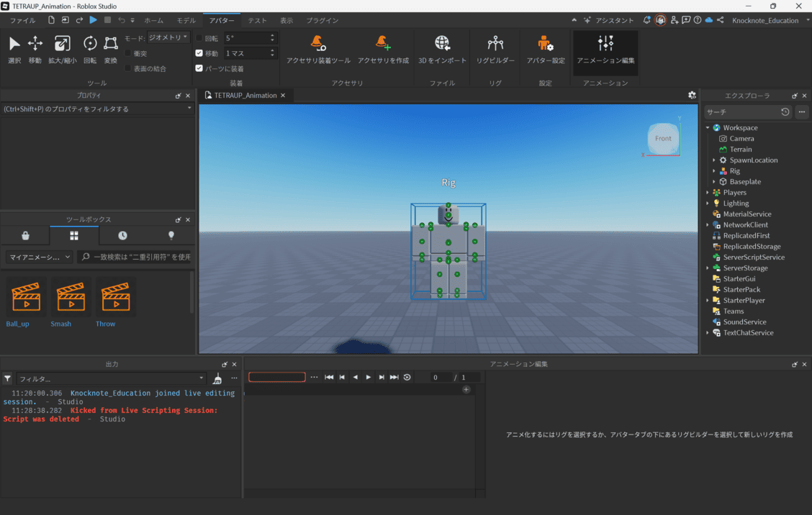The image size is (812, 515).
Task: Toggle the 回転 rotation snap checkbox
Action: [x=199, y=38]
